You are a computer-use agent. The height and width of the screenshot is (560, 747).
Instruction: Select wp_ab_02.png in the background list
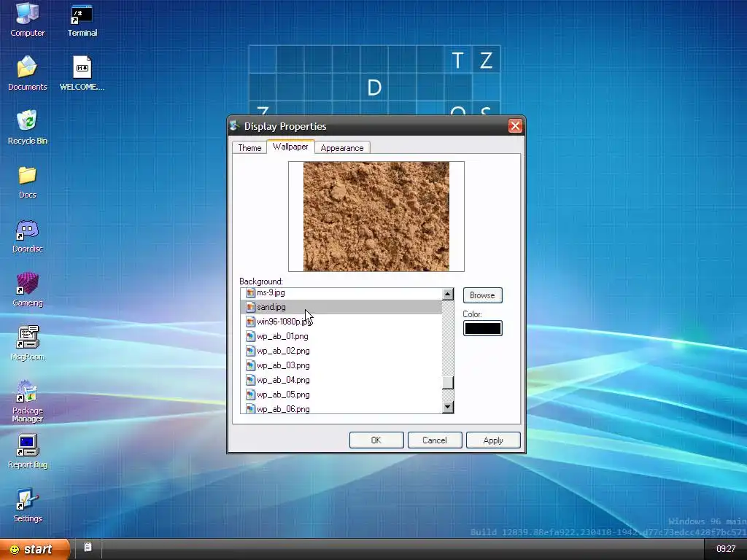point(341,351)
